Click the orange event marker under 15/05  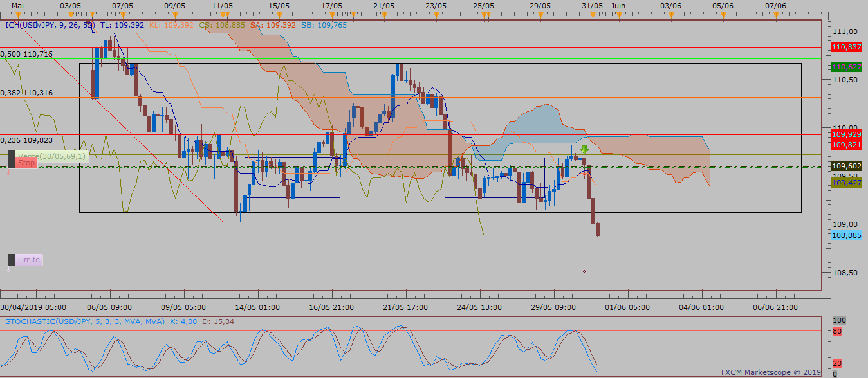(279, 14)
